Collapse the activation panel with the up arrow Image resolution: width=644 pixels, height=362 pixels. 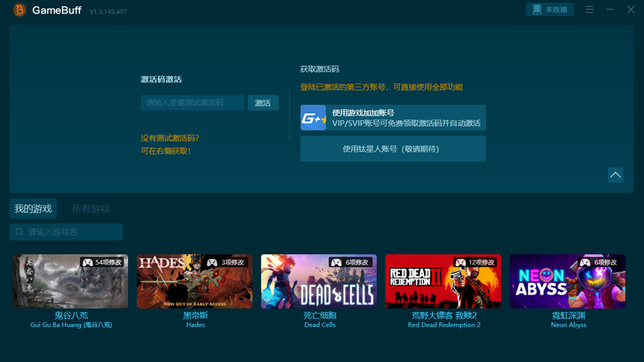pos(615,174)
